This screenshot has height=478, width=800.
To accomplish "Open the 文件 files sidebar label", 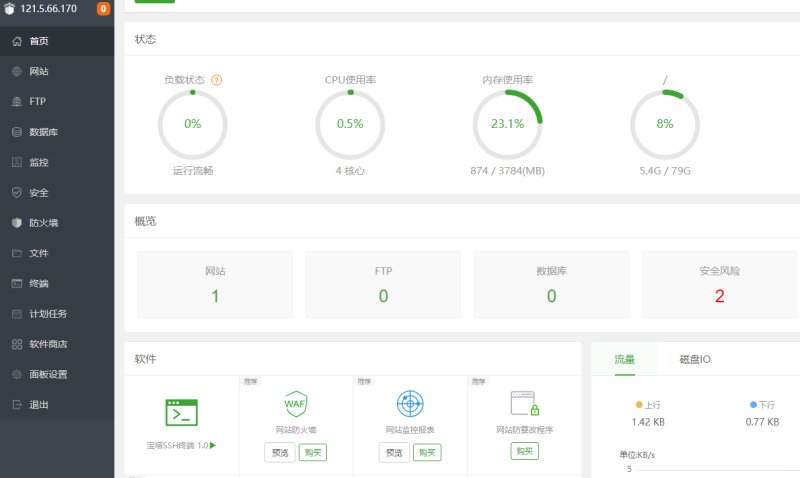I will [x=39, y=253].
